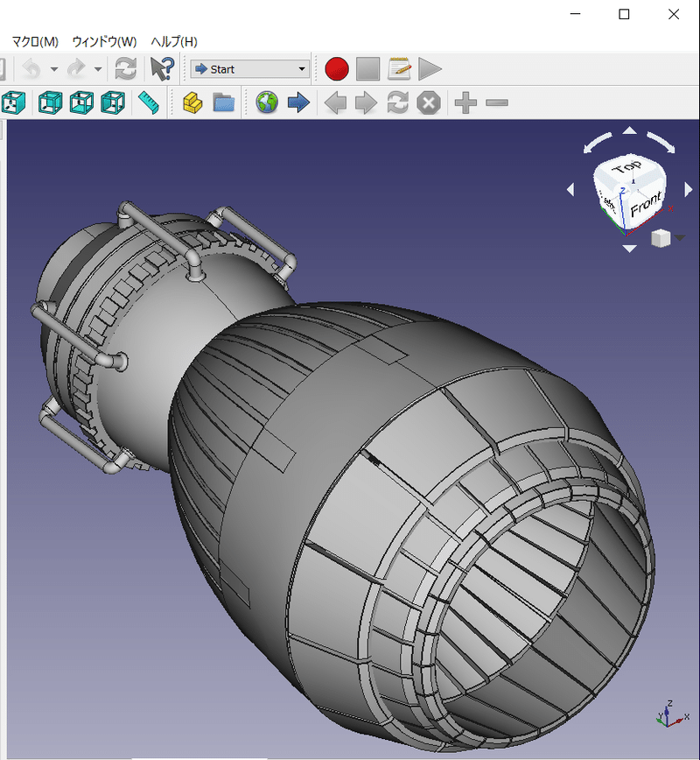Click the refresh recompute icon

[x=125, y=69]
